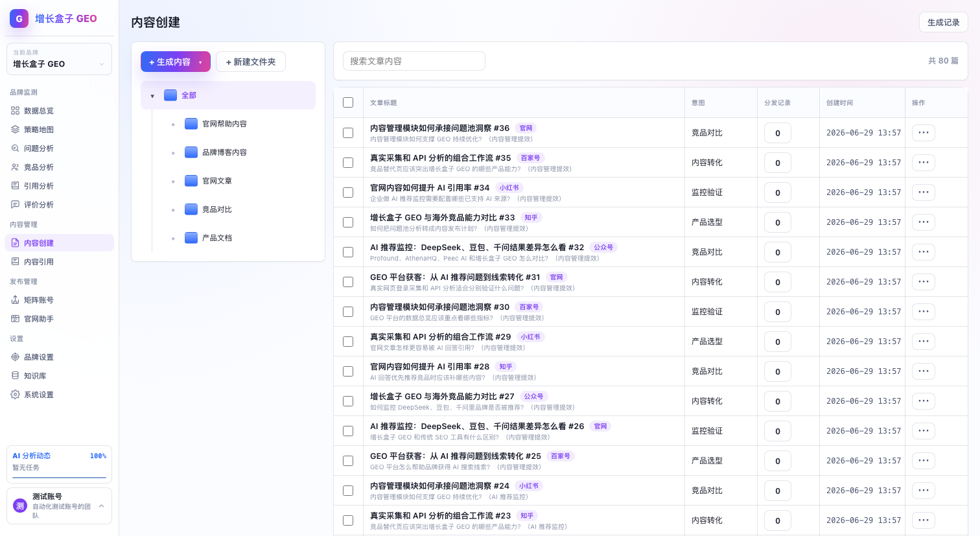Open 竞品分析 via its people icon
This screenshot has height=536, width=980.
tap(15, 167)
